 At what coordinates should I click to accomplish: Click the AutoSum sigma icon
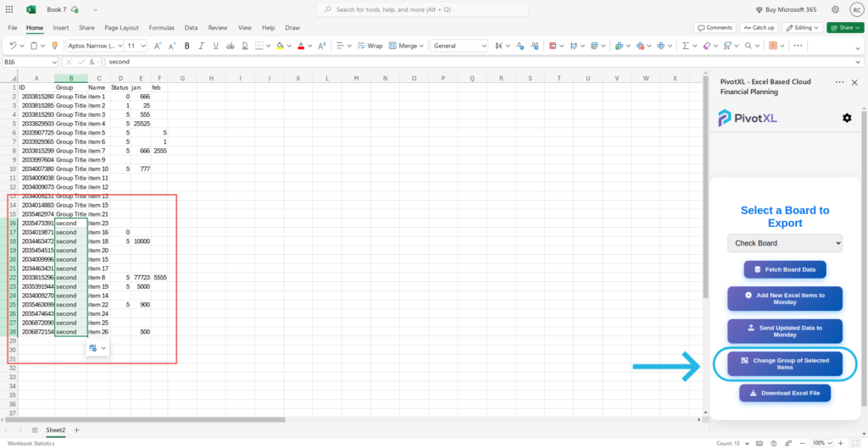(686, 46)
